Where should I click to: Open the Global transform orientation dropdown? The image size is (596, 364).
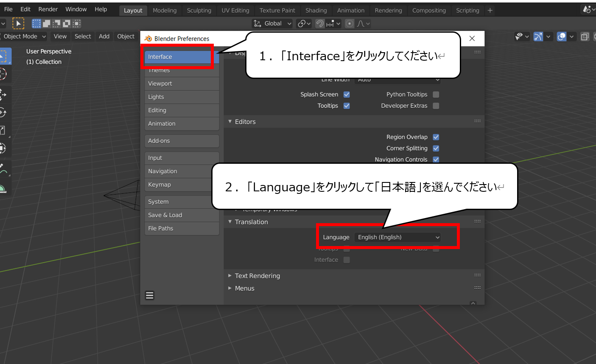pyautogui.click(x=273, y=24)
